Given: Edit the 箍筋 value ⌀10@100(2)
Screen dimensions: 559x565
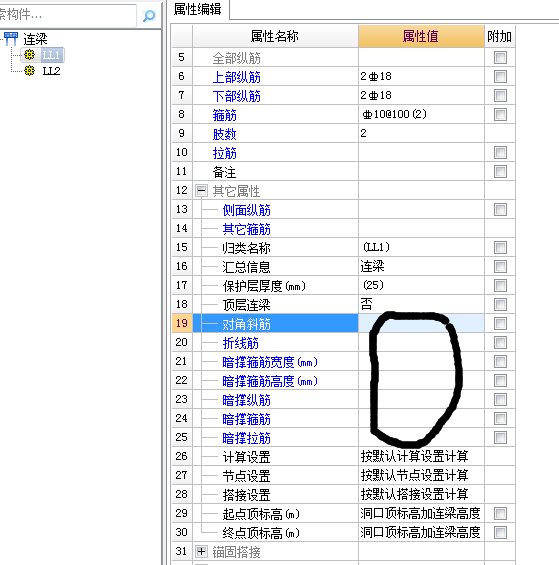Looking at the screenshot, I should pos(421,115).
